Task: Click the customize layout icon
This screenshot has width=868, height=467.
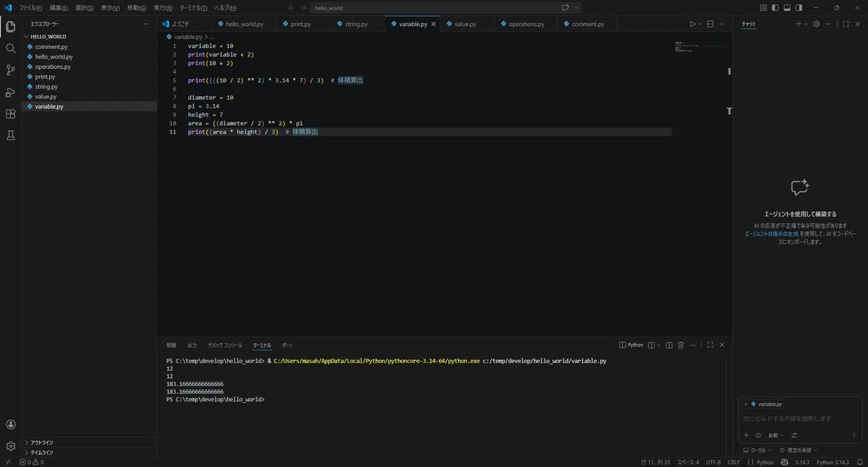Action: (763, 8)
